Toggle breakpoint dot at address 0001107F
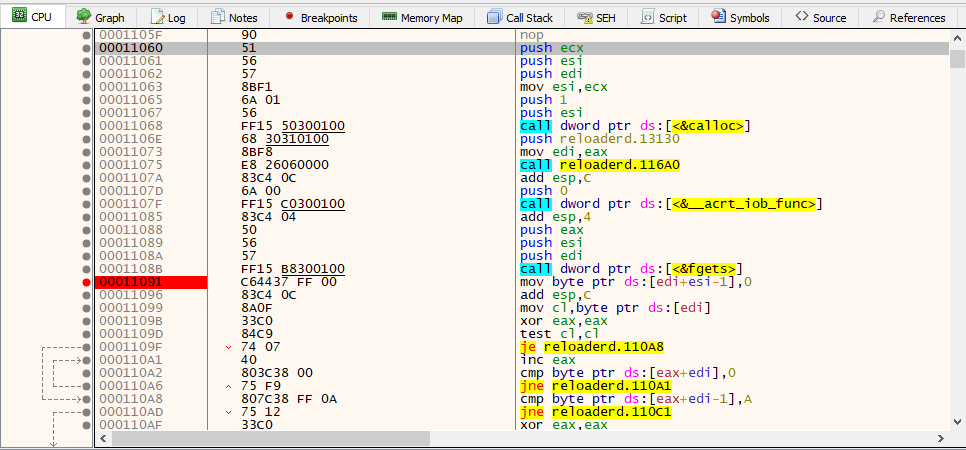The height and width of the screenshot is (450, 966). (86, 204)
